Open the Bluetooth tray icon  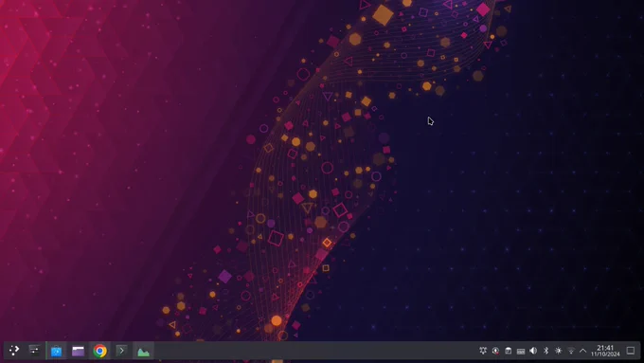[546, 351]
